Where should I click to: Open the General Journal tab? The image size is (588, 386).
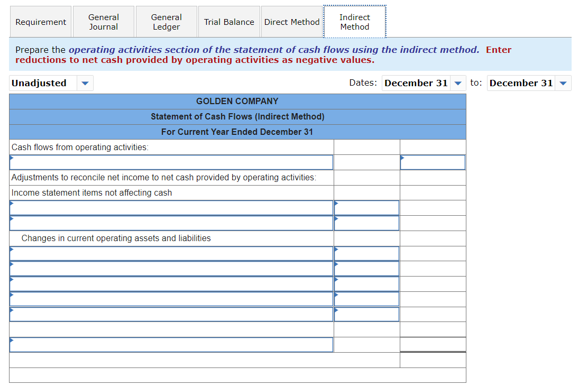coord(104,21)
